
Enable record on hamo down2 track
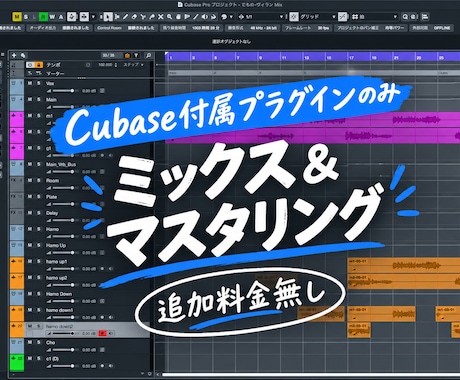click(x=102, y=333)
